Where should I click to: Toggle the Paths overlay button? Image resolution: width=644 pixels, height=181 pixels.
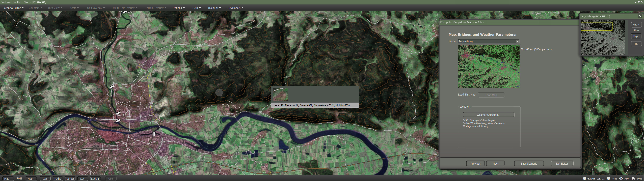pos(58,178)
